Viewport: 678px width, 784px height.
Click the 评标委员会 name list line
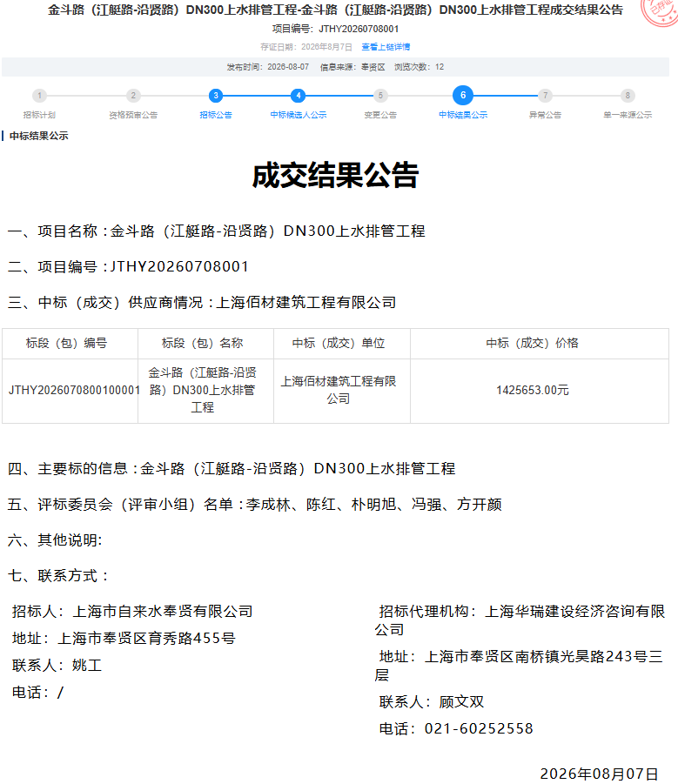click(x=254, y=505)
